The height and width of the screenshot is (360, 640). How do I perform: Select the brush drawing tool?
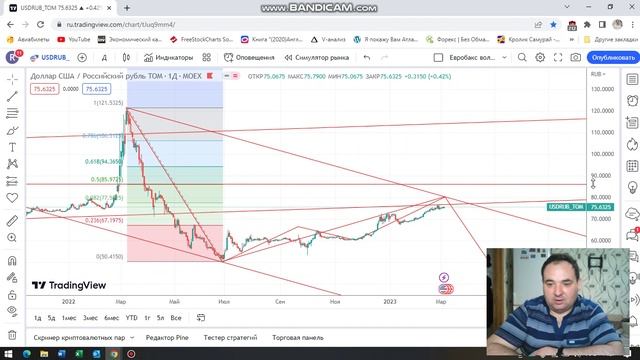[x=12, y=131]
